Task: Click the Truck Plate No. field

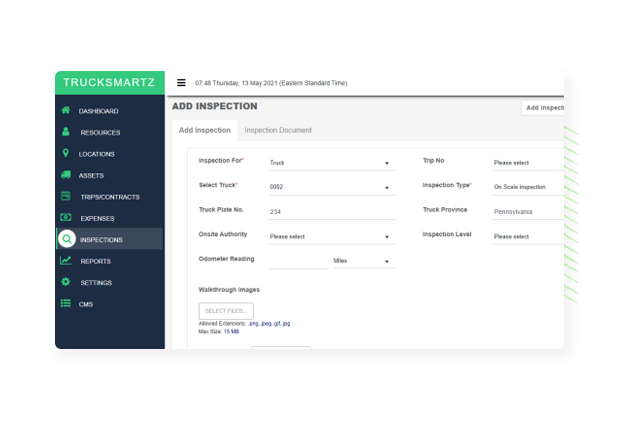Action: pyautogui.click(x=332, y=212)
